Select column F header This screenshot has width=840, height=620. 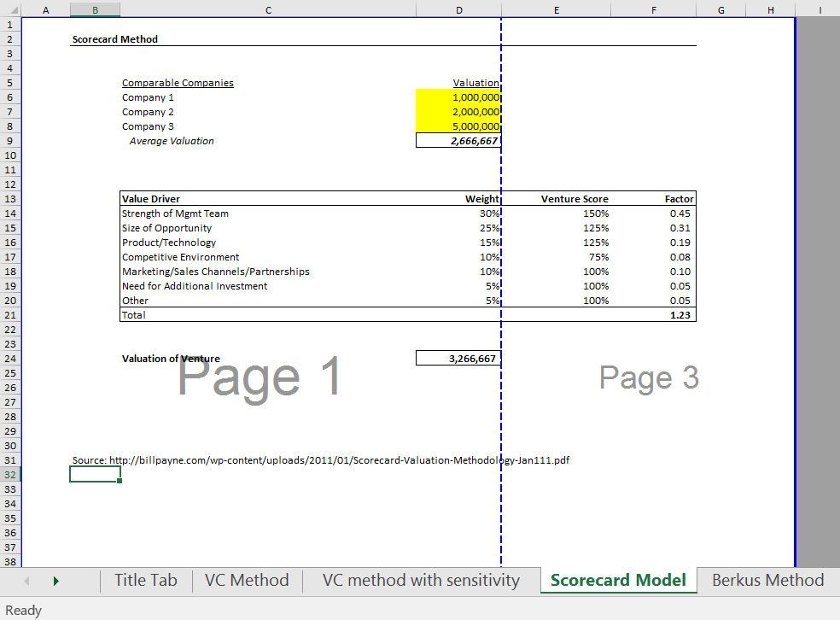pyautogui.click(x=654, y=10)
